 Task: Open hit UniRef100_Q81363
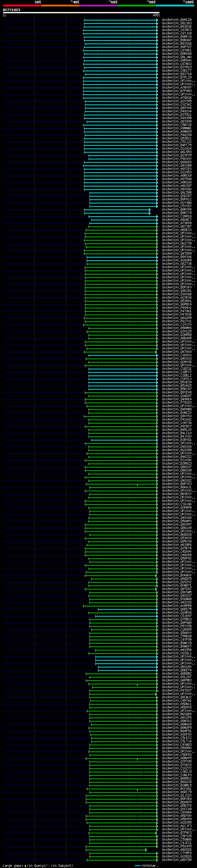(177, 23)
